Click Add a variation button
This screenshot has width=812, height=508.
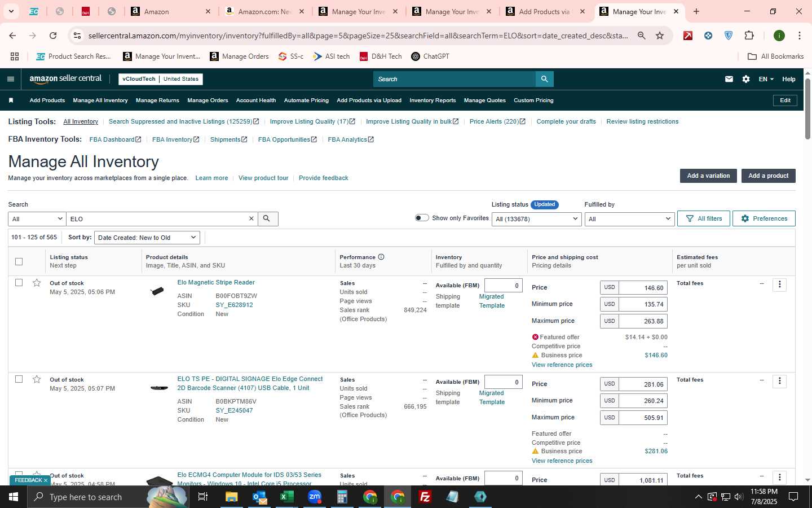pyautogui.click(x=708, y=176)
